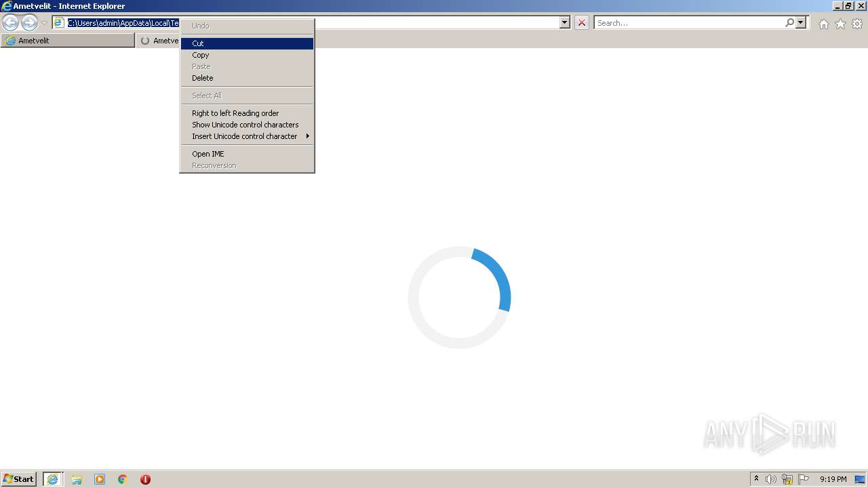Open Action Center flag icon
Viewport: 868px width, 488px height.
pyautogui.click(x=804, y=479)
